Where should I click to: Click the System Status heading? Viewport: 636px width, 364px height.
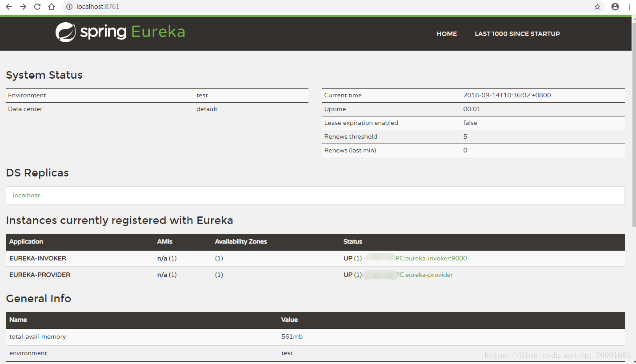[44, 75]
